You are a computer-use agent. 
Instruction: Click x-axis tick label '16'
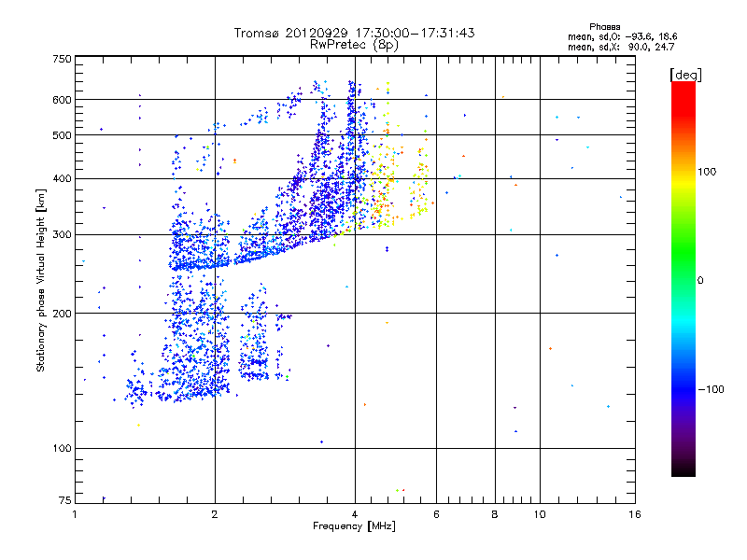pyautogui.click(x=635, y=514)
